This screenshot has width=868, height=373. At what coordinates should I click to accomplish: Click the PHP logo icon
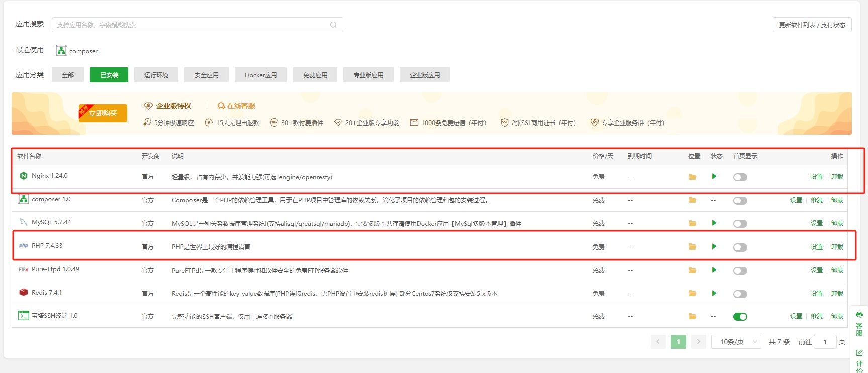[x=23, y=245]
